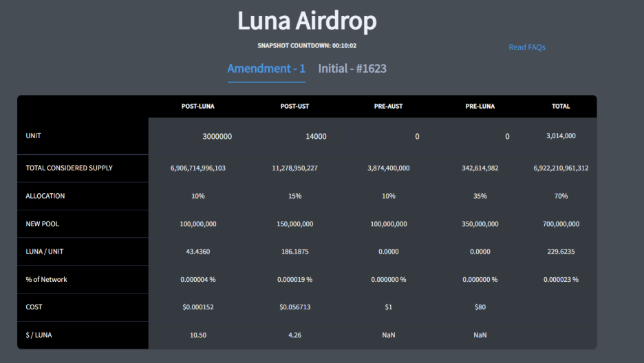Open the Read FAQs link
The height and width of the screenshot is (363, 644).
(527, 47)
